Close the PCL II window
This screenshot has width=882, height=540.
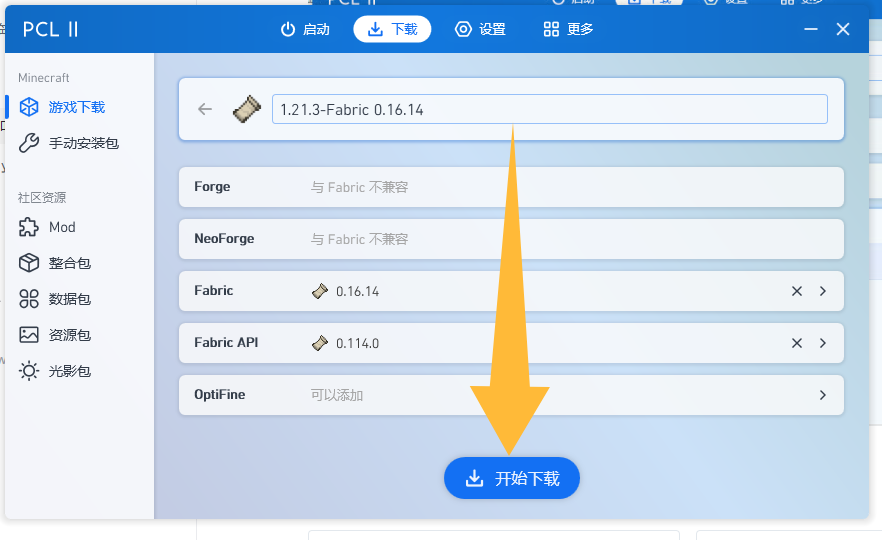[x=843, y=29]
